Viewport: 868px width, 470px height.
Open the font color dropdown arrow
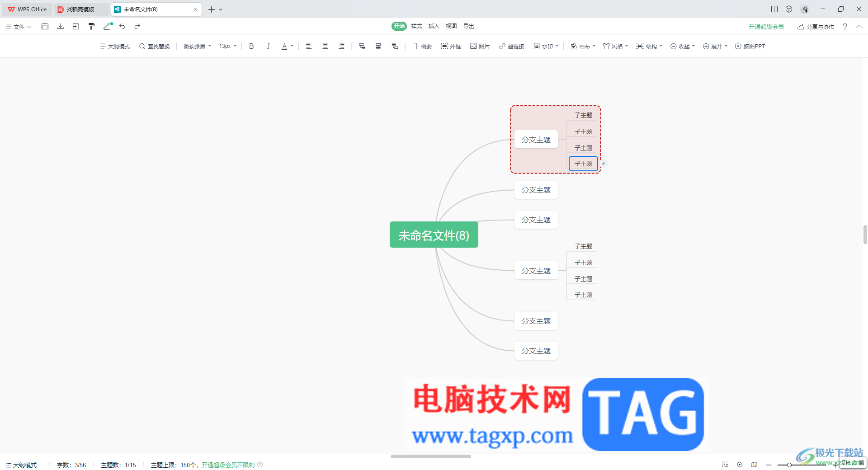pyautogui.click(x=292, y=46)
